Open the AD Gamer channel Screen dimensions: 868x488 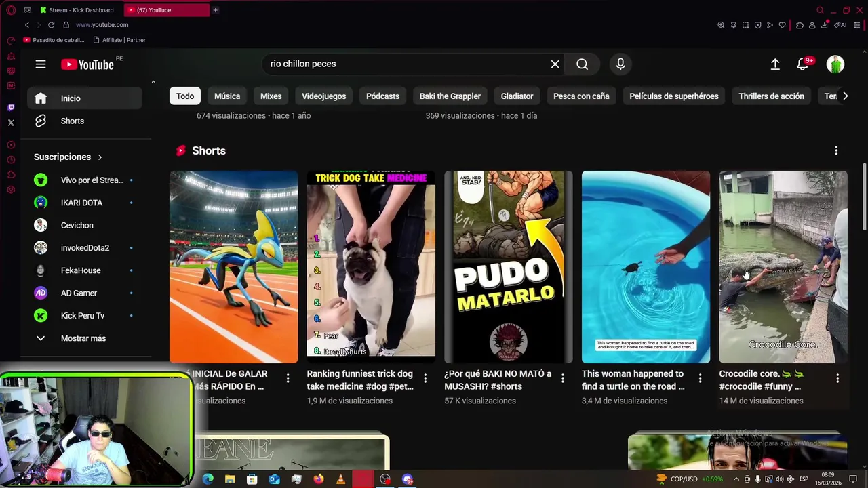coord(85,293)
